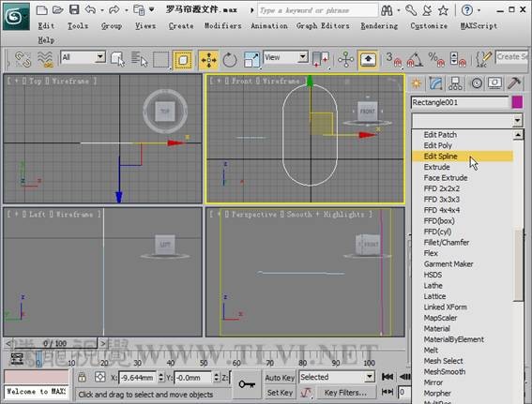The width and height of the screenshot is (532, 404).
Task: Activate the Select and Rotate tool
Action: [x=230, y=60]
